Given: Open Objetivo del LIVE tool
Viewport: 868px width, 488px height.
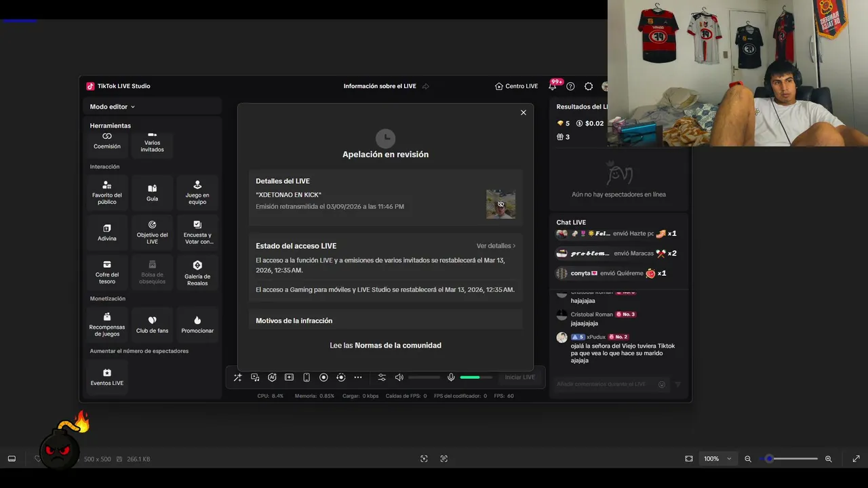Looking at the screenshot, I should point(152,232).
